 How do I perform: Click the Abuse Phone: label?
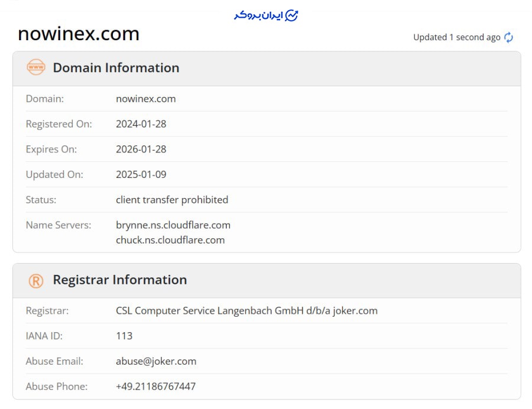click(57, 387)
